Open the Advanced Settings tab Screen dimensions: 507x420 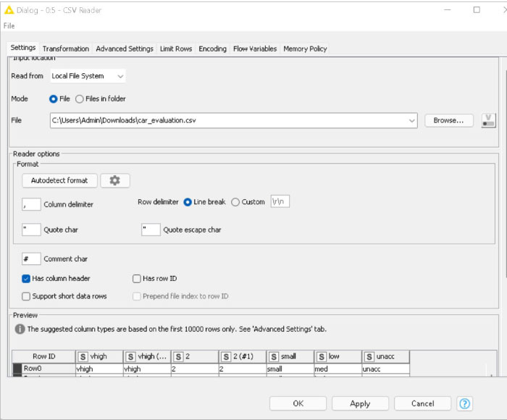125,49
